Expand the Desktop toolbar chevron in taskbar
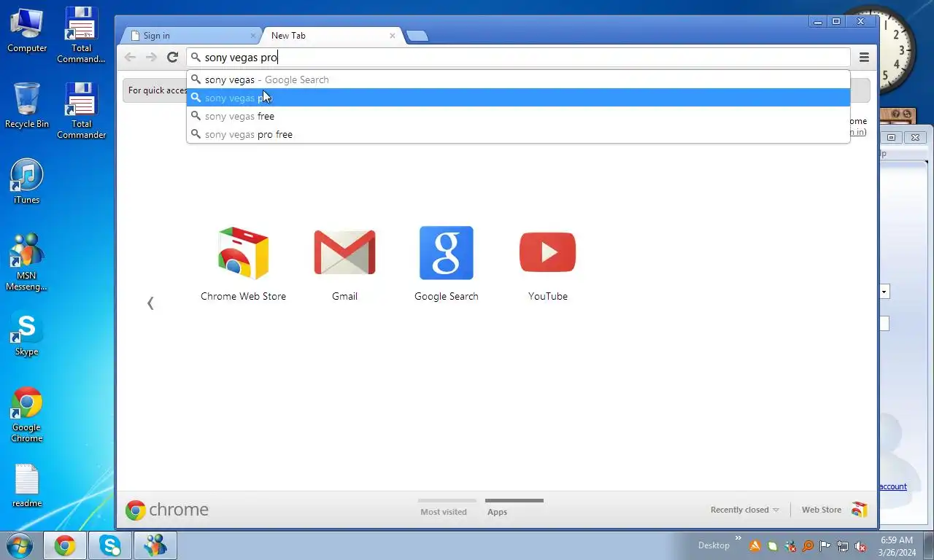 pyautogui.click(x=738, y=539)
